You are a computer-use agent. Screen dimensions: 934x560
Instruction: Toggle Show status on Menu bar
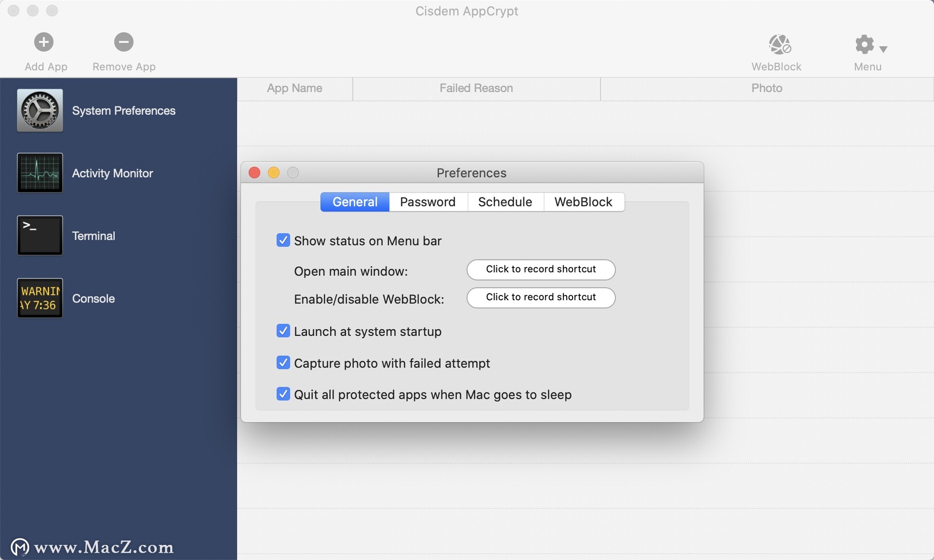click(x=284, y=241)
